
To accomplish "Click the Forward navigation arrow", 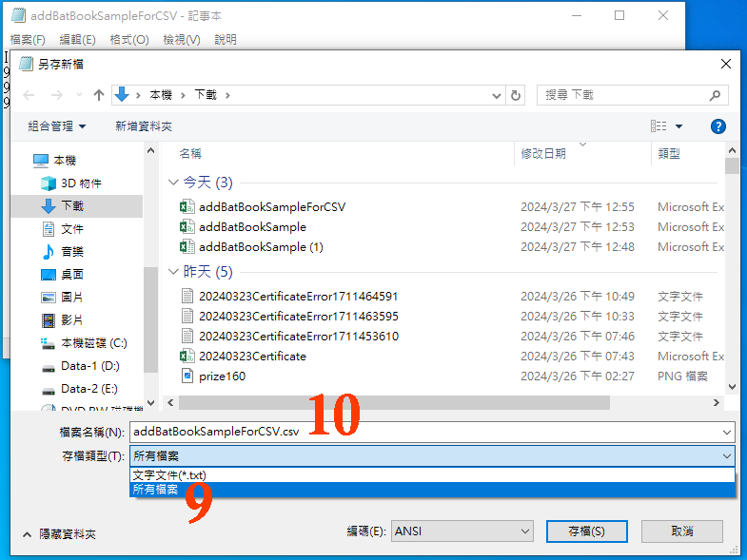I will [57, 95].
